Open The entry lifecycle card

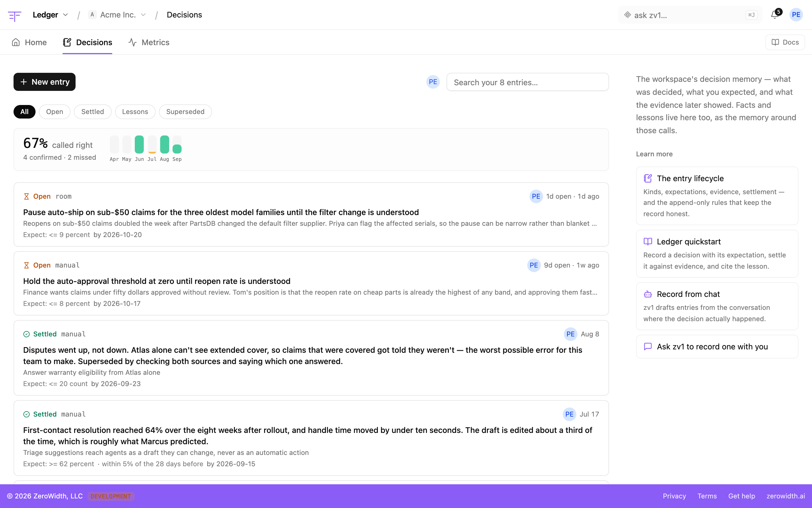coord(717,196)
